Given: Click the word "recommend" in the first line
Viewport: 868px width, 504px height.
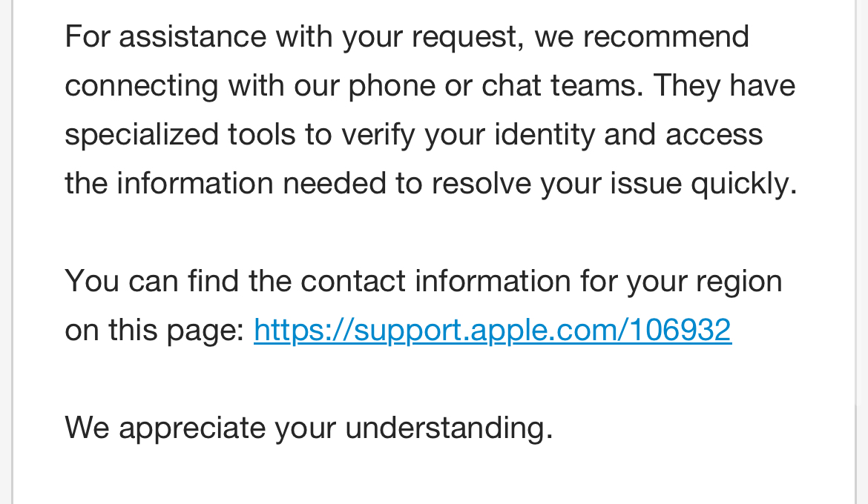Looking at the screenshot, I should click(x=666, y=36).
